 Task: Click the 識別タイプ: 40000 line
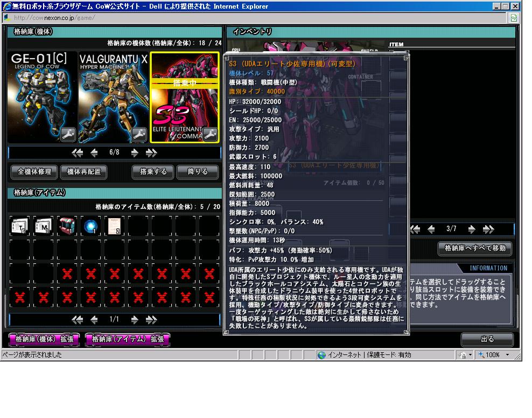coord(257,92)
